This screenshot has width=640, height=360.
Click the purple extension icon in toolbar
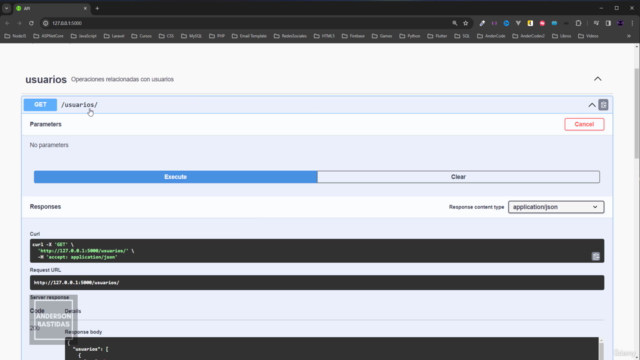click(494, 23)
